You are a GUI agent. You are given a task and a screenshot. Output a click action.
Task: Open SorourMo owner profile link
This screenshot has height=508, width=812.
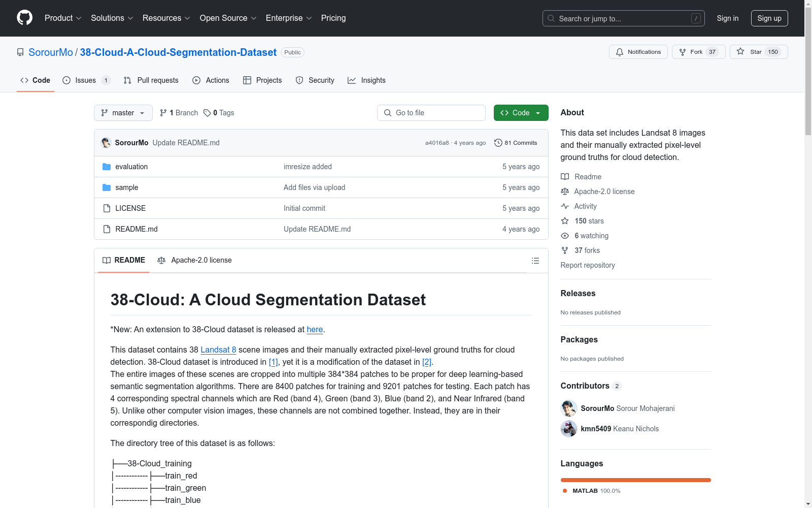click(51, 52)
